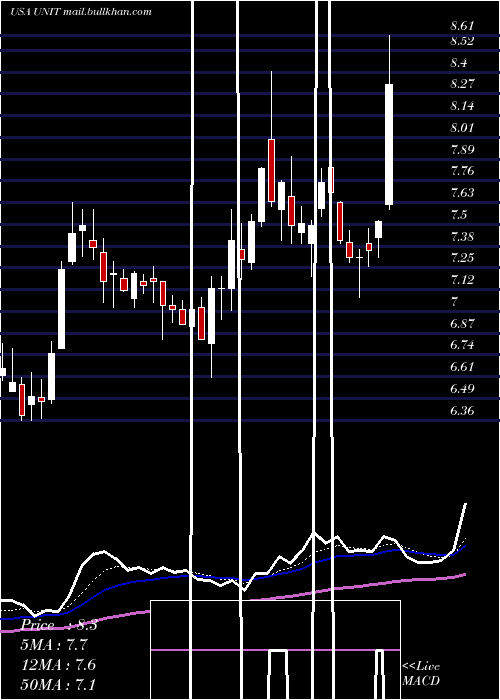Click the 5MA : 7.7 legend entry

pyautogui.click(x=54, y=645)
